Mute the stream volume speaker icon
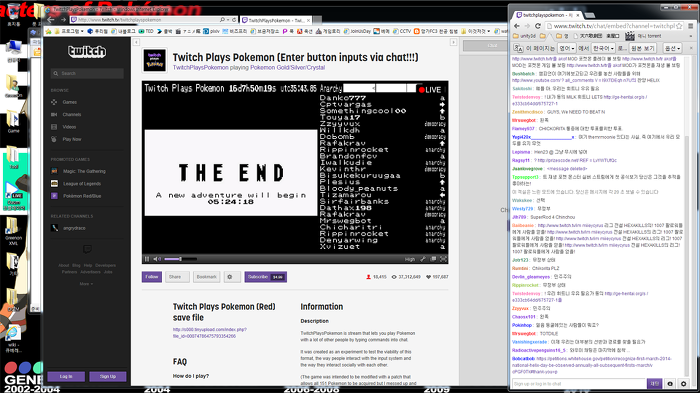Viewport: 700px width, 393px height. [x=157, y=259]
